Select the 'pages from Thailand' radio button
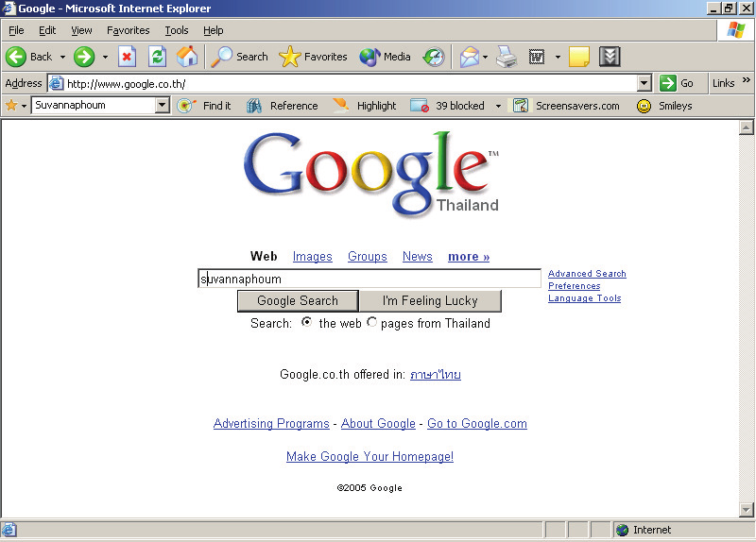Image resolution: width=756 pixels, height=542 pixels. (x=371, y=322)
